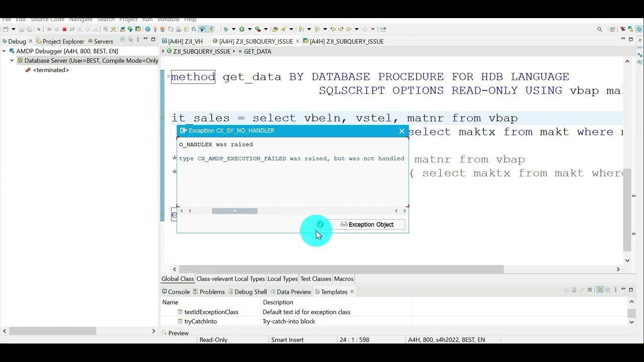The height and width of the screenshot is (362, 644).
Task: Click the Description column header
Action: pyautogui.click(x=278, y=302)
